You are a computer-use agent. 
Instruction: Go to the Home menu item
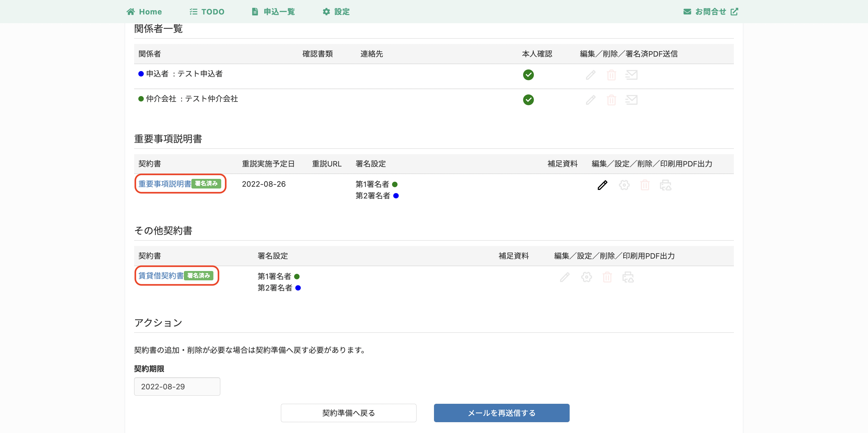tap(144, 12)
